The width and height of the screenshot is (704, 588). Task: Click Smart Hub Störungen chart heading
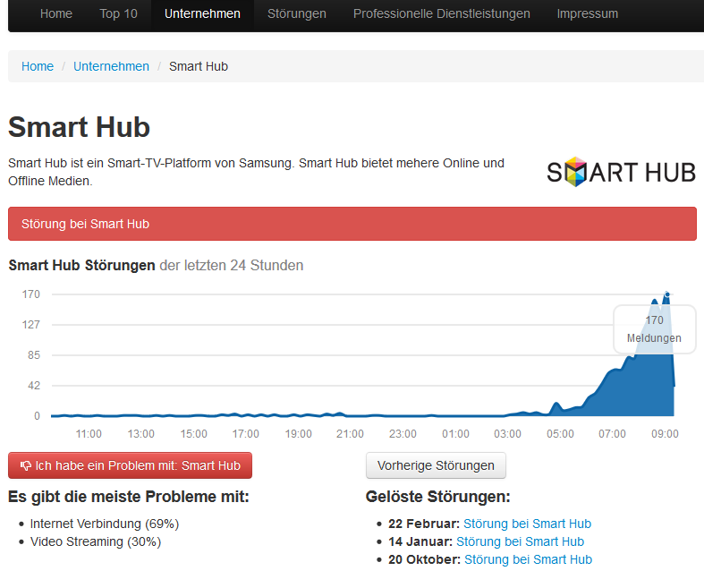156,266
